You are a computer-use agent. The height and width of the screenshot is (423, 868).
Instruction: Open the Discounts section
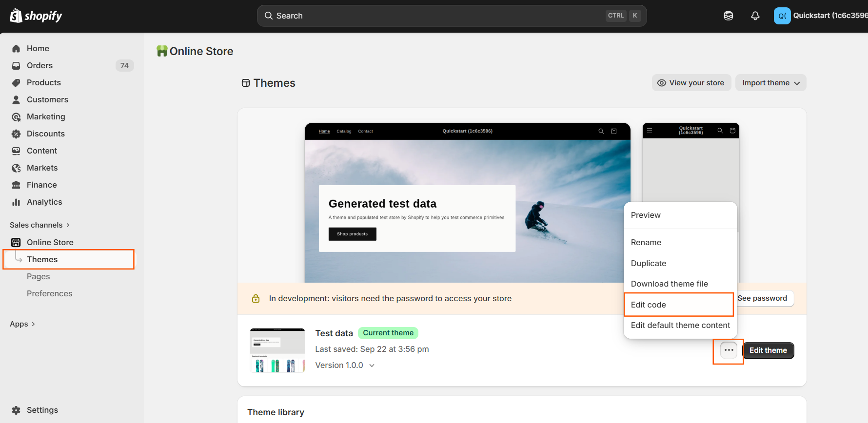45,134
